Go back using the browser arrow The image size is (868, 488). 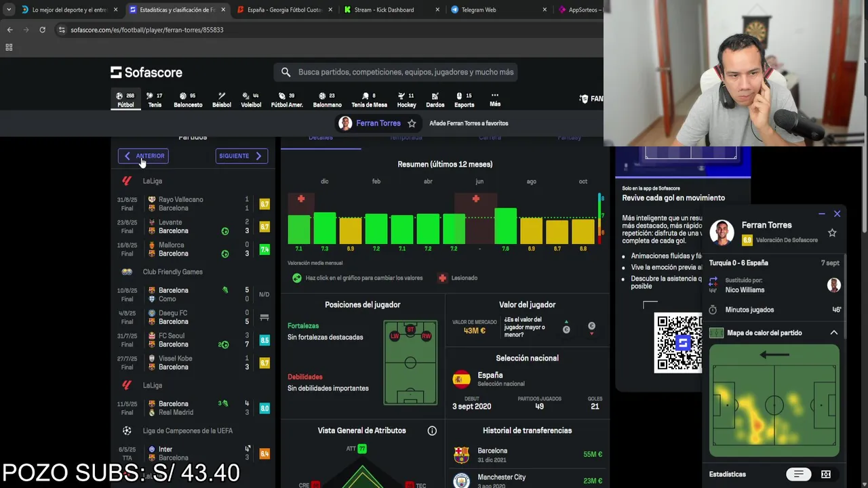click(x=9, y=30)
